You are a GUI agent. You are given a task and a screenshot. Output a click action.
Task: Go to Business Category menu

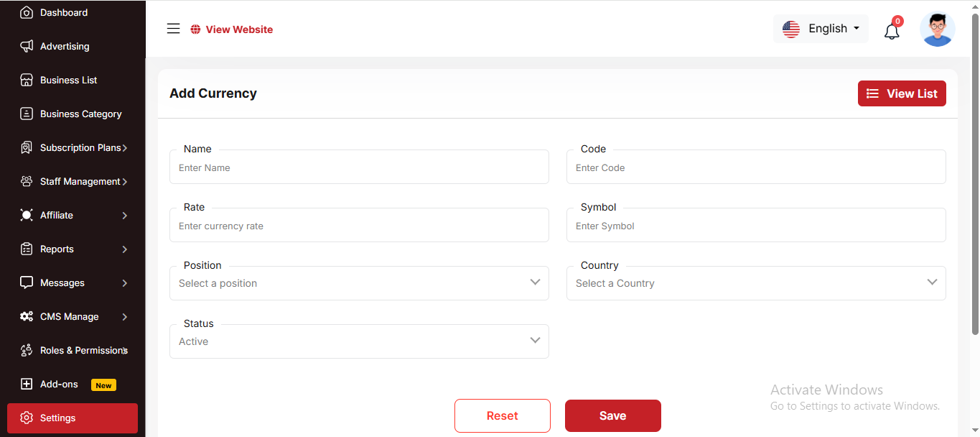click(80, 114)
